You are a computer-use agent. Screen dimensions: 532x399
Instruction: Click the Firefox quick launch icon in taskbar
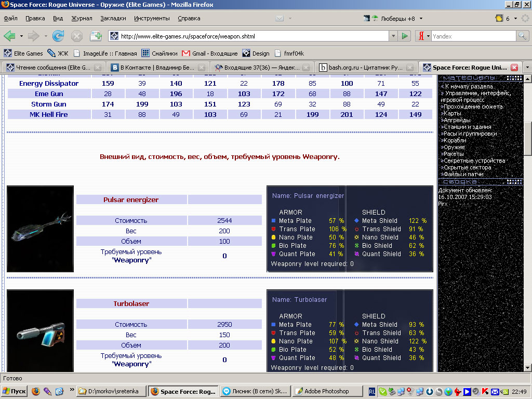[36, 391]
